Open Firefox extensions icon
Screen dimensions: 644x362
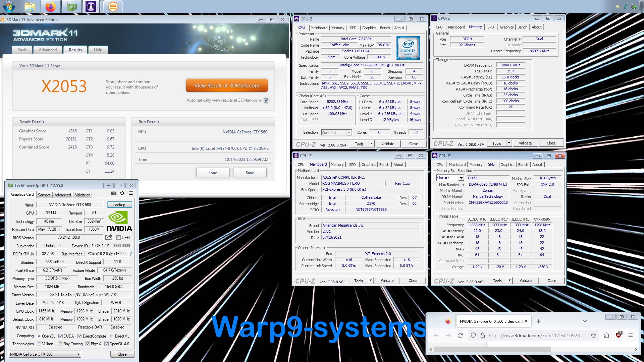(x=606, y=336)
